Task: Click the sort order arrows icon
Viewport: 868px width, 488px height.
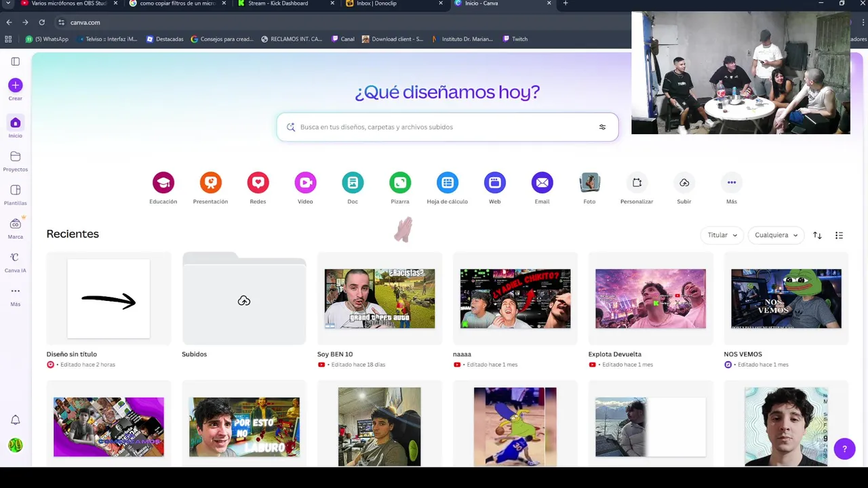Action: click(x=817, y=235)
